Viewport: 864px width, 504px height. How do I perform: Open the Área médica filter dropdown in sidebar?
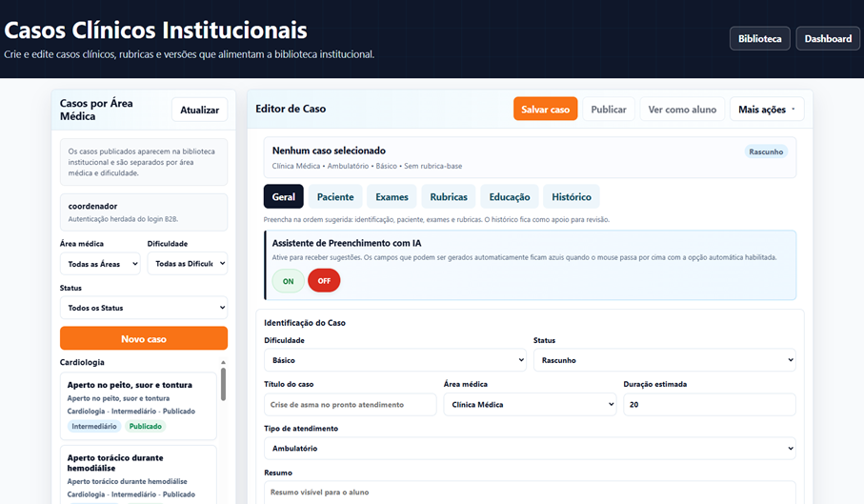click(100, 264)
